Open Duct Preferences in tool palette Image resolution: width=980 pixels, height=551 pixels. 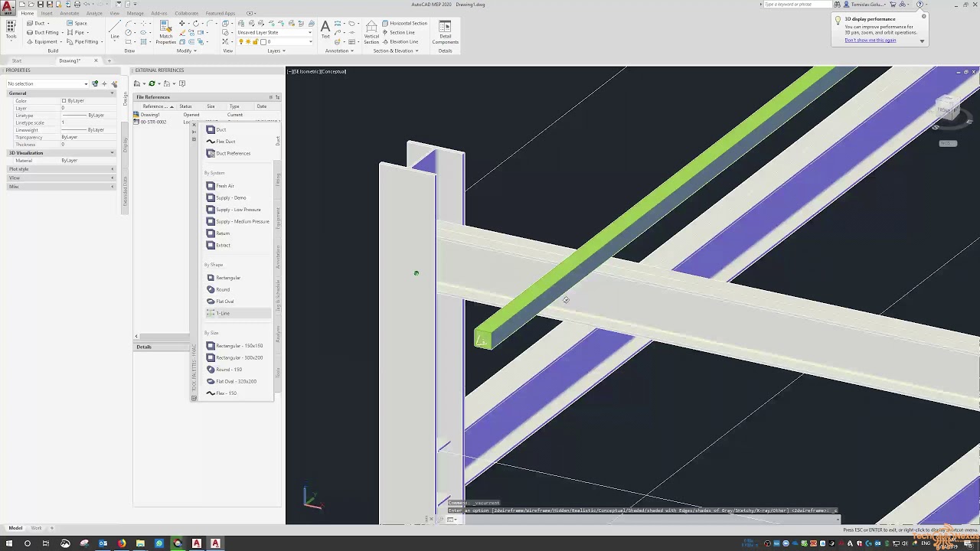point(228,153)
